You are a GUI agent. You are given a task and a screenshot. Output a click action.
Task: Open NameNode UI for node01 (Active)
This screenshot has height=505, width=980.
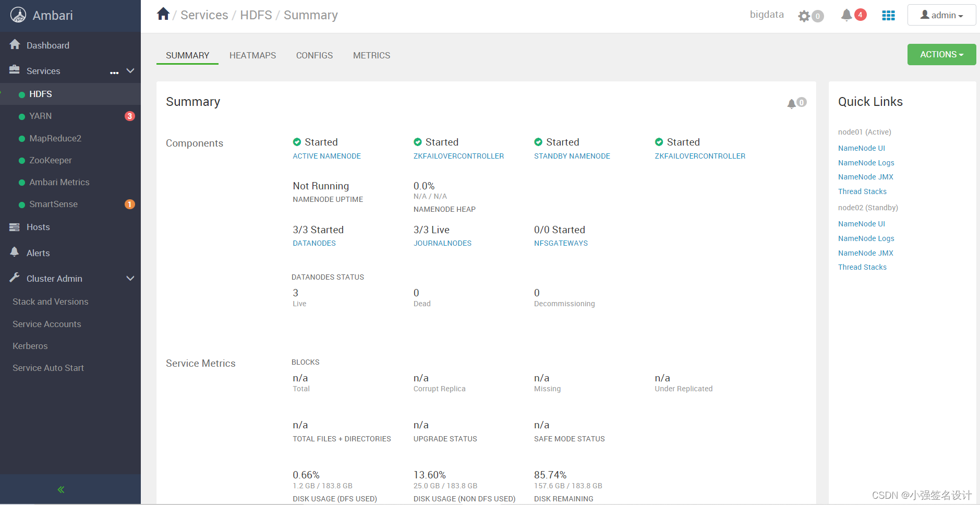click(862, 148)
